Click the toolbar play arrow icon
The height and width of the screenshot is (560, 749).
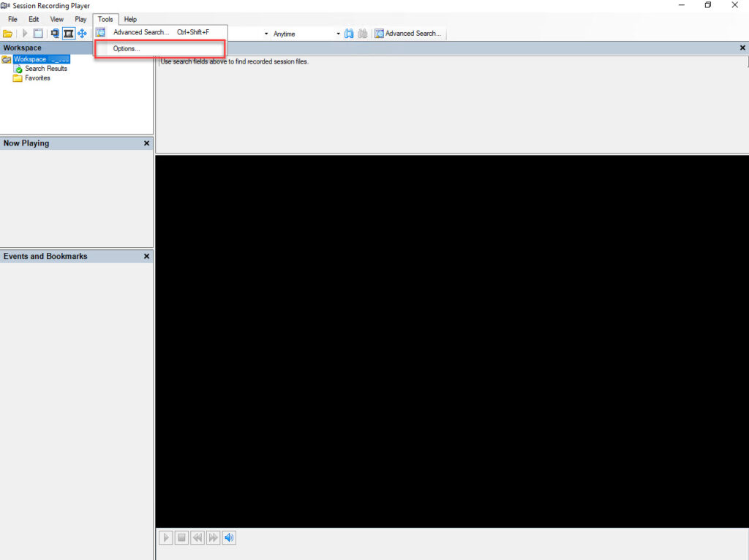[25, 34]
